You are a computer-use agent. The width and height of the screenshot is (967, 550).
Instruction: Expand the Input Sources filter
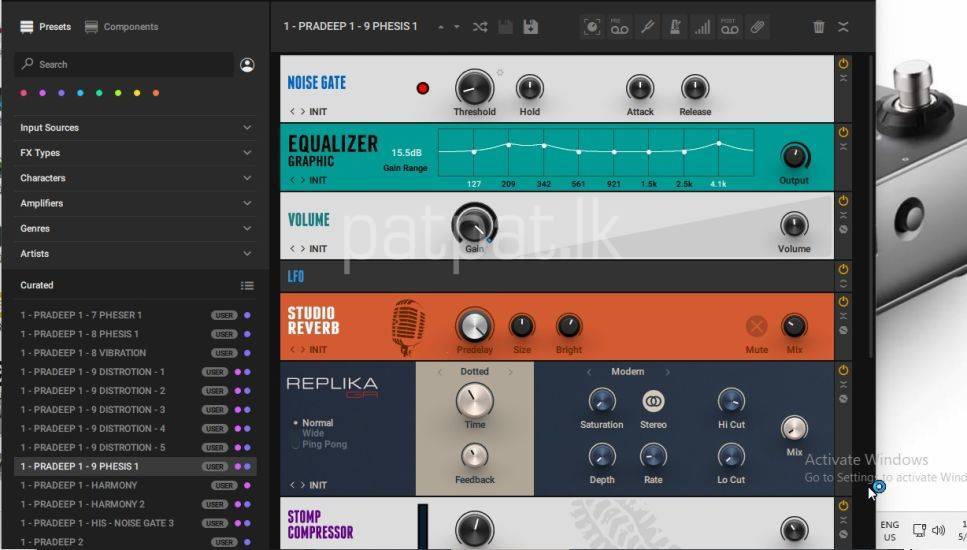135,128
